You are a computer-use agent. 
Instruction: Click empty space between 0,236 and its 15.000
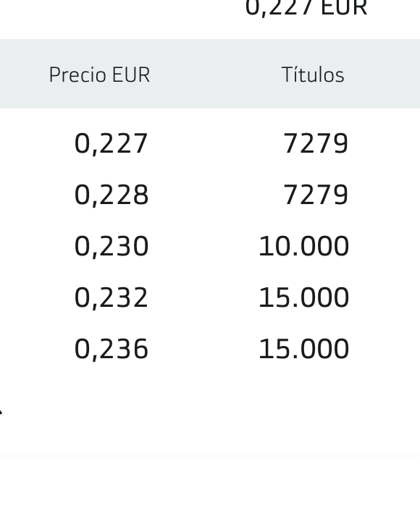(203, 349)
